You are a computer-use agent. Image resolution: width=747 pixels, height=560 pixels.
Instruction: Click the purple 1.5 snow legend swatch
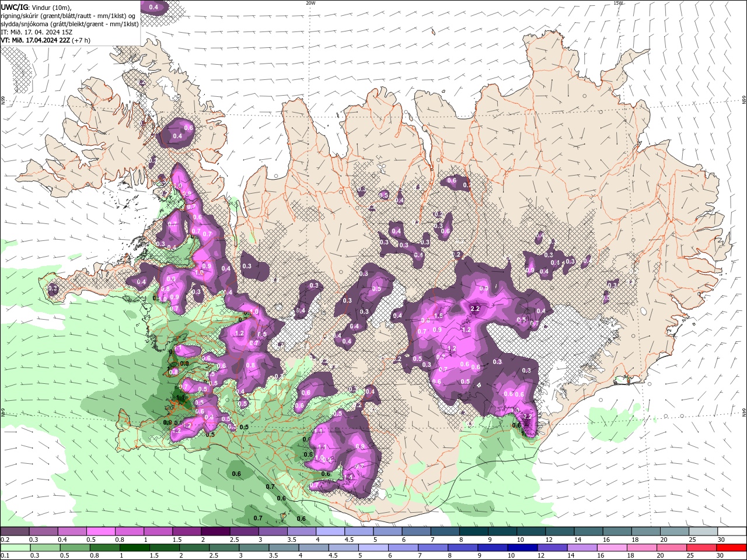(187, 531)
